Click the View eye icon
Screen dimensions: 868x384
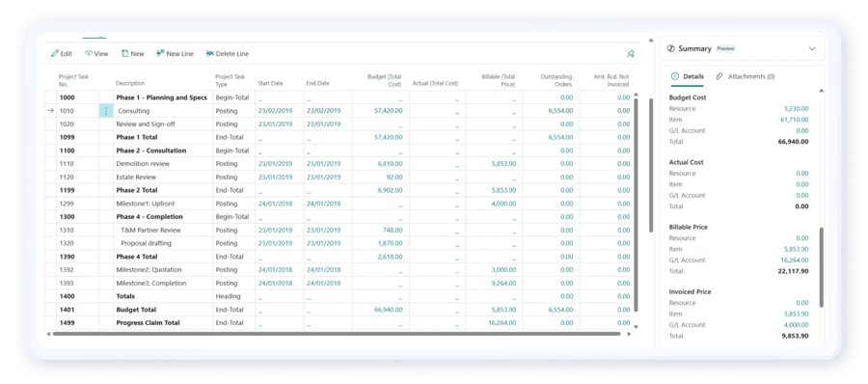(88, 54)
